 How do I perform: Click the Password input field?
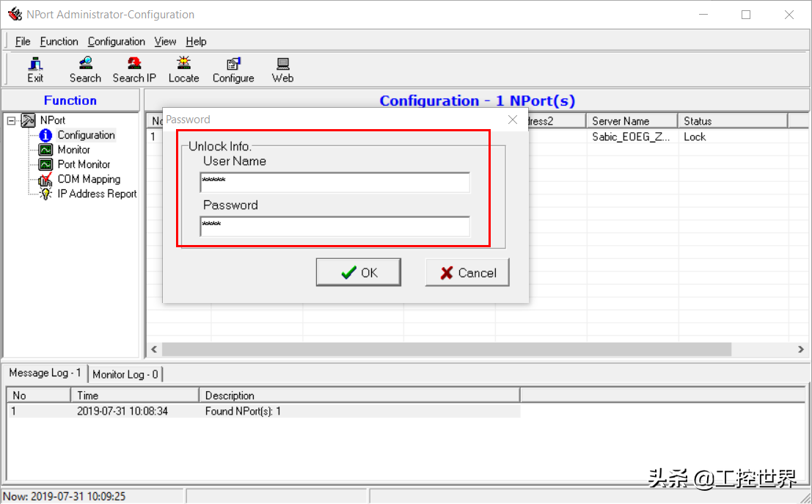pyautogui.click(x=334, y=226)
